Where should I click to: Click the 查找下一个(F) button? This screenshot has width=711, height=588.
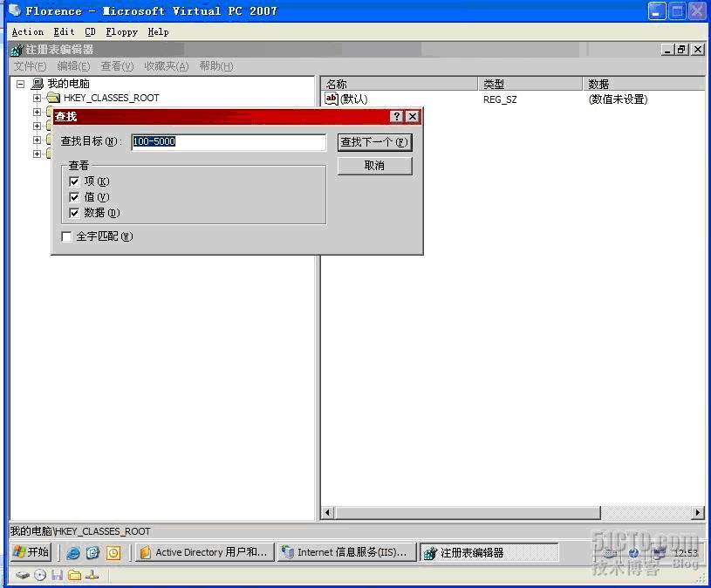[375, 142]
